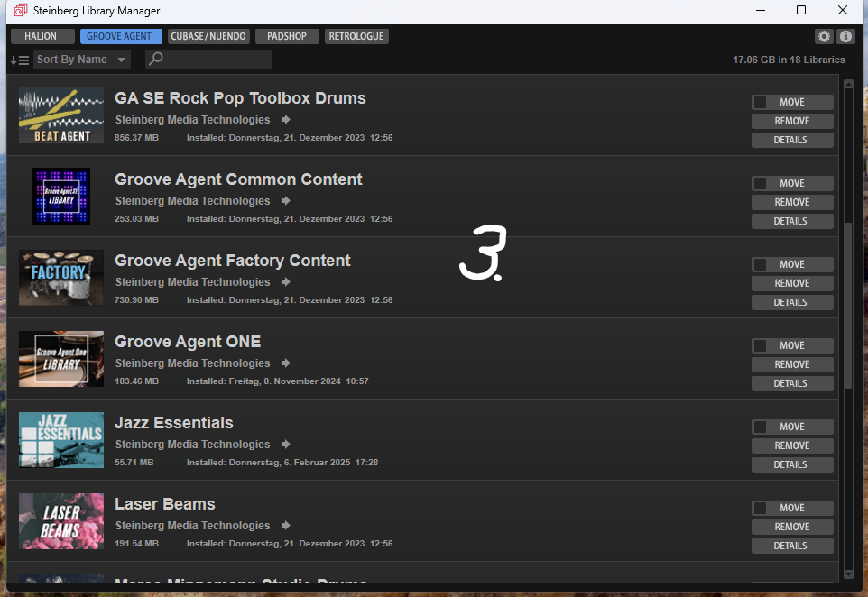Switch to the CUBASE/NUENDO tab

(208, 36)
